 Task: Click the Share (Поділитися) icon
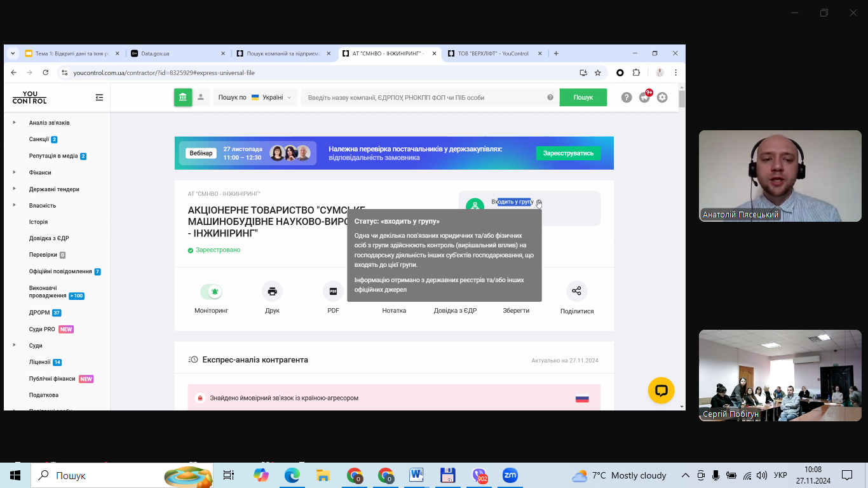pyautogui.click(x=576, y=291)
